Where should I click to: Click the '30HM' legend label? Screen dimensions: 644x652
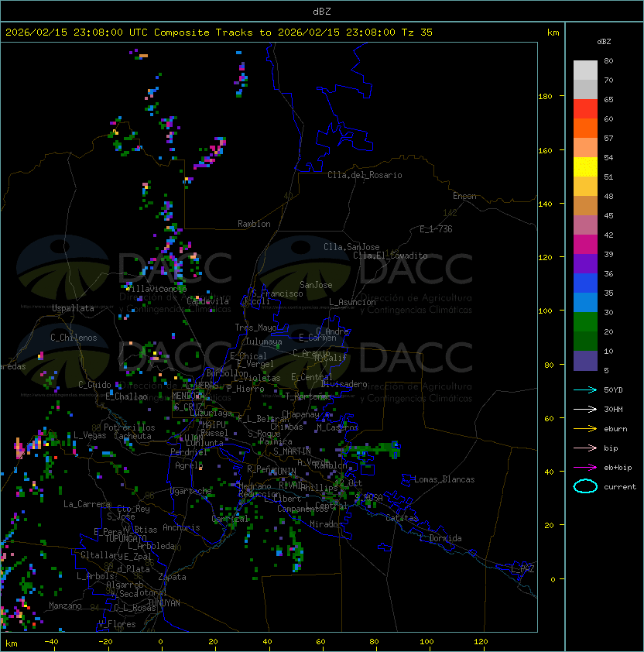point(613,409)
